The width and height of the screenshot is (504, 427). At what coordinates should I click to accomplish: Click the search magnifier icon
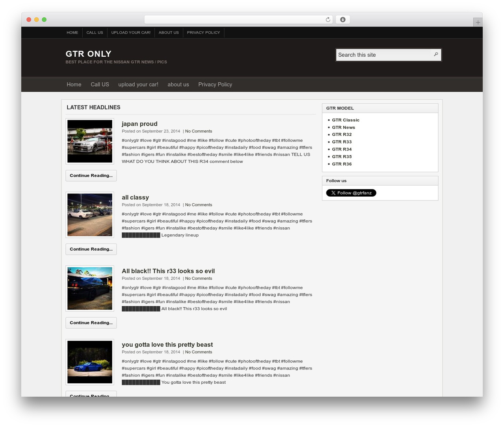[x=436, y=54]
